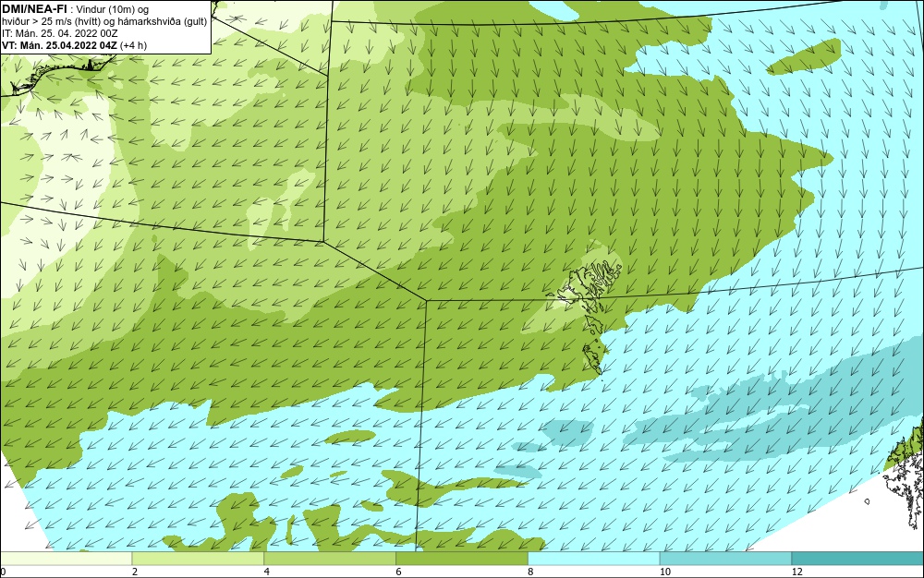
Task: Click the 2–4 m/s legend color segment
Action: click(198, 559)
